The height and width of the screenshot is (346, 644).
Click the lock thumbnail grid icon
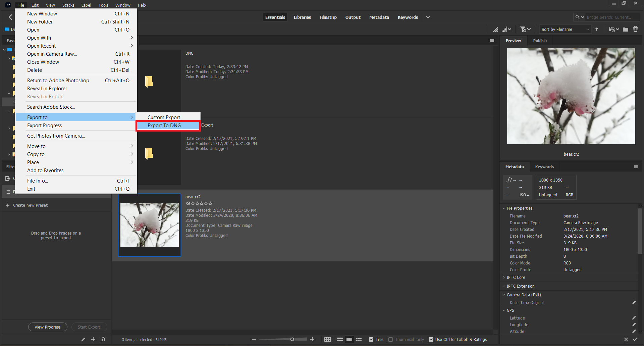pos(327,340)
